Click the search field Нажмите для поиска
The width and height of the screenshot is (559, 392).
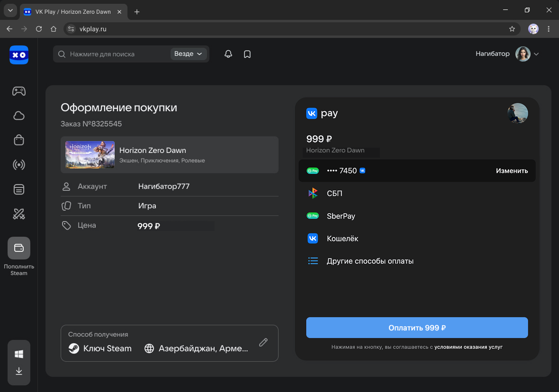[x=114, y=54]
